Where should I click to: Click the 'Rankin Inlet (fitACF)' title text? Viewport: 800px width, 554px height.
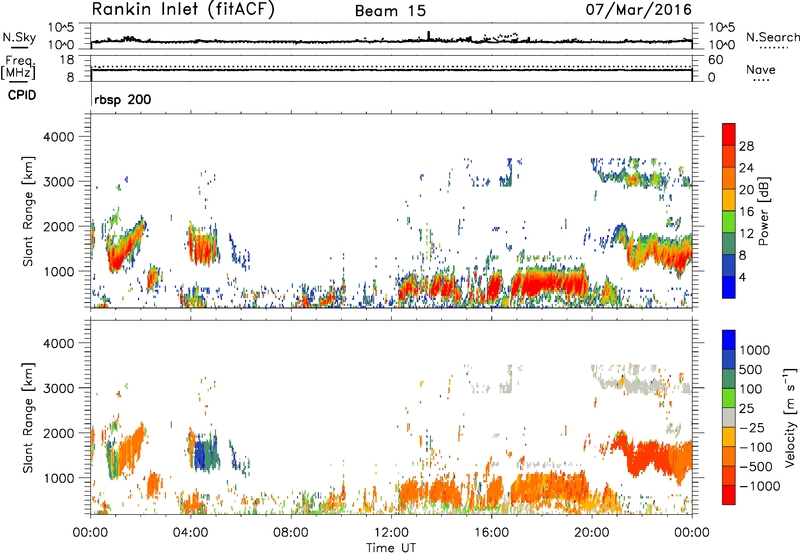point(183,10)
